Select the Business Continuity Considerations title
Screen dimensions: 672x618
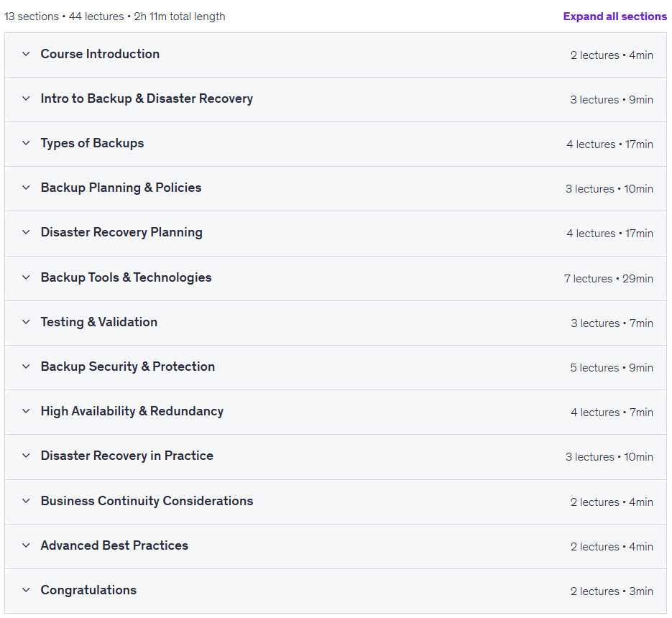(x=147, y=501)
